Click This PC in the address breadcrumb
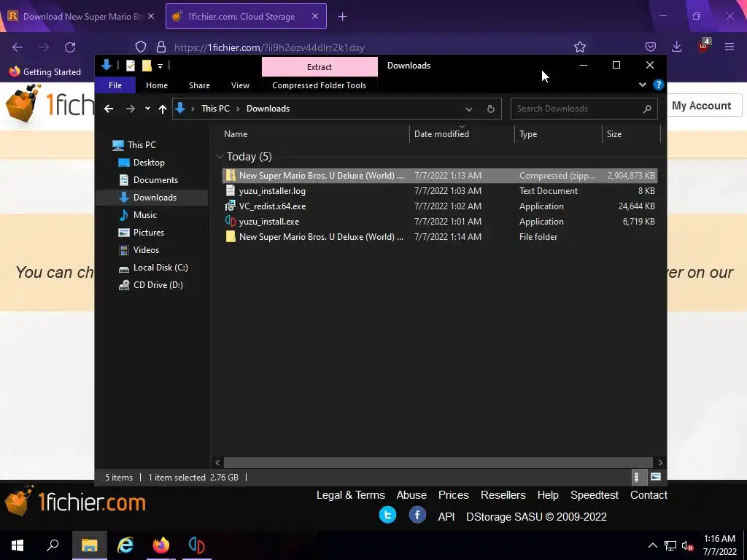 click(x=215, y=109)
